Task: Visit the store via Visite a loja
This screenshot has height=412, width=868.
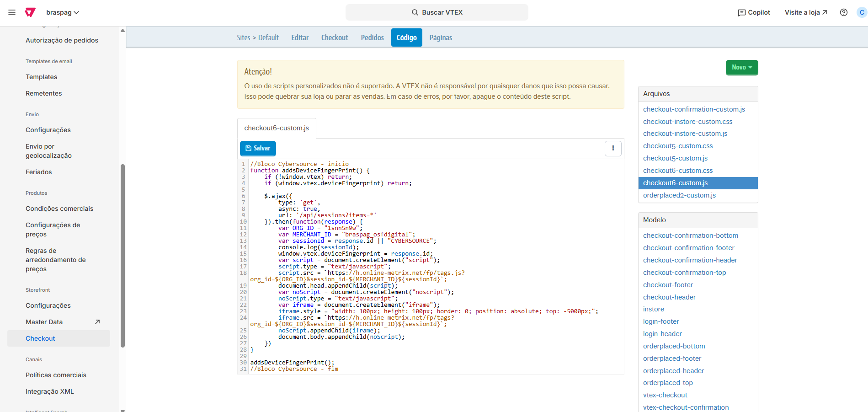Action: coord(806,12)
